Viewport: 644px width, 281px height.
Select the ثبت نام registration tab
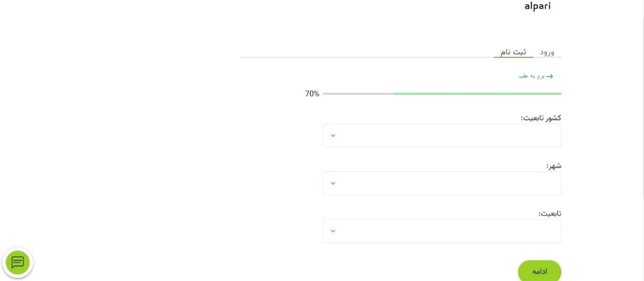(x=514, y=52)
